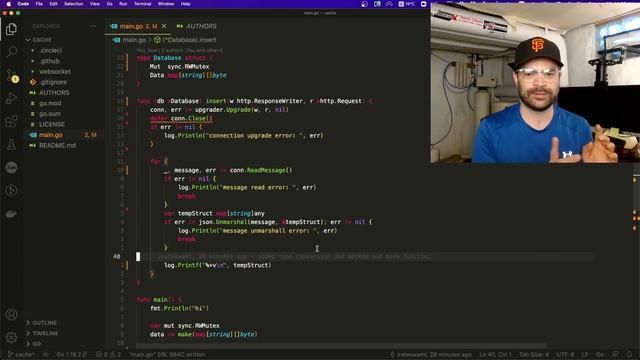
Task: Open the Window menu
Action: coord(166,4)
